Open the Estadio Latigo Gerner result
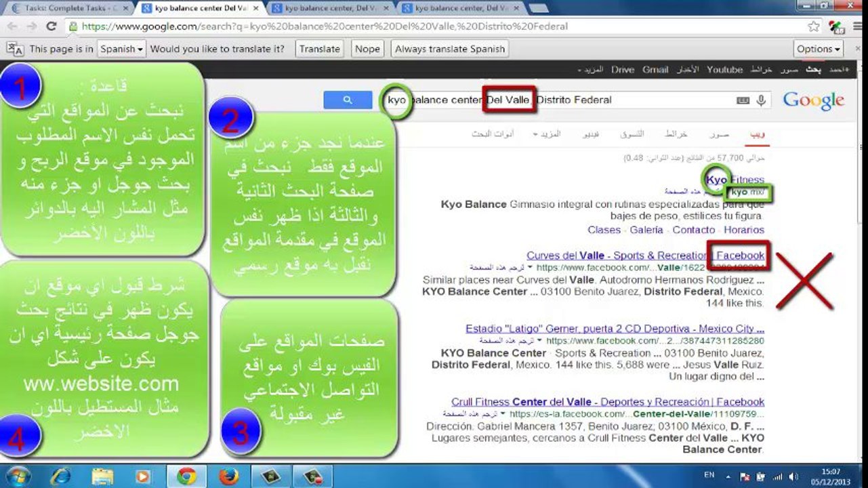 (x=615, y=329)
